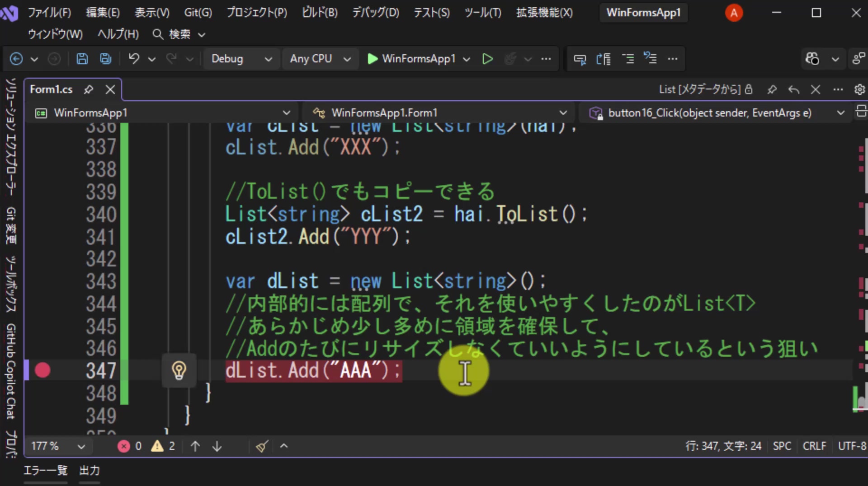Screen dimensions: 868x486
Task: Click the Save All double disk icon
Action: 106,59
